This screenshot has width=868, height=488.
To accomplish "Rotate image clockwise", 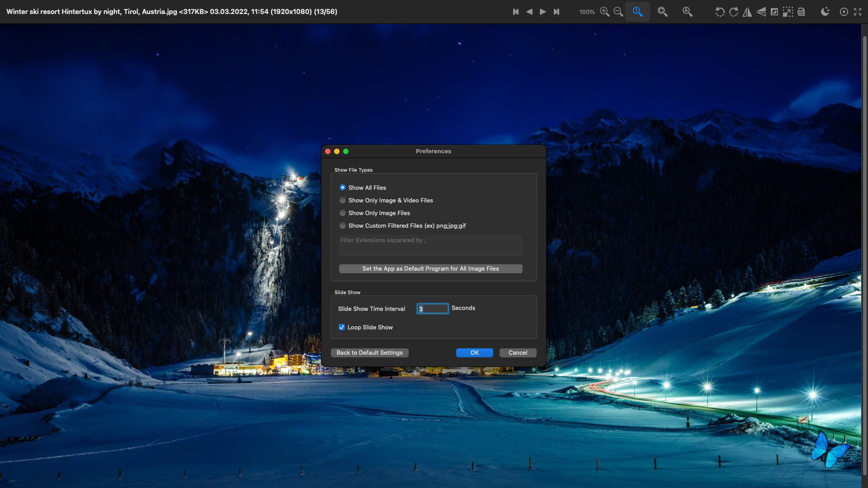I will 734,12.
